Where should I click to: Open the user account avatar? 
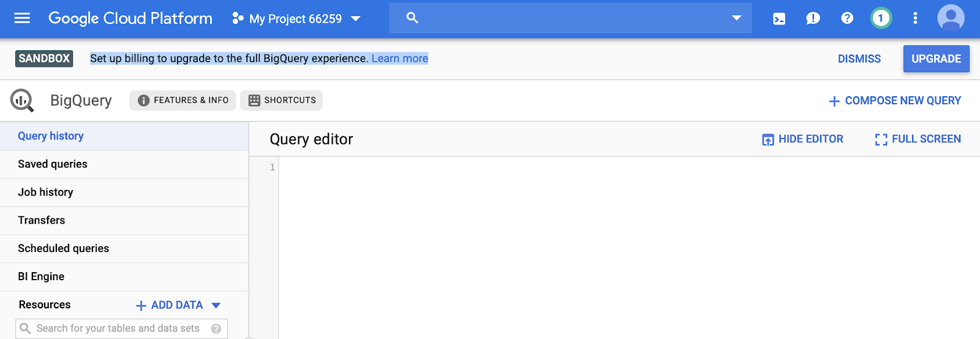(x=951, y=18)
